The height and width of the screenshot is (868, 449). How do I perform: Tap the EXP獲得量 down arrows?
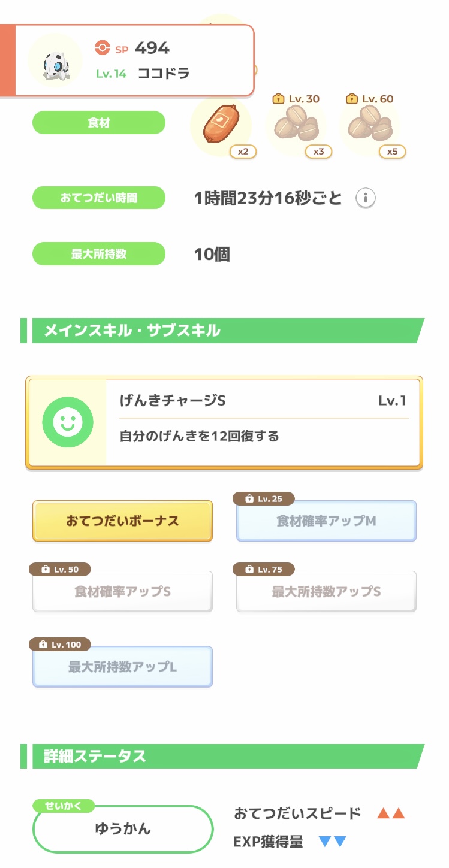(x=332, y=842)
